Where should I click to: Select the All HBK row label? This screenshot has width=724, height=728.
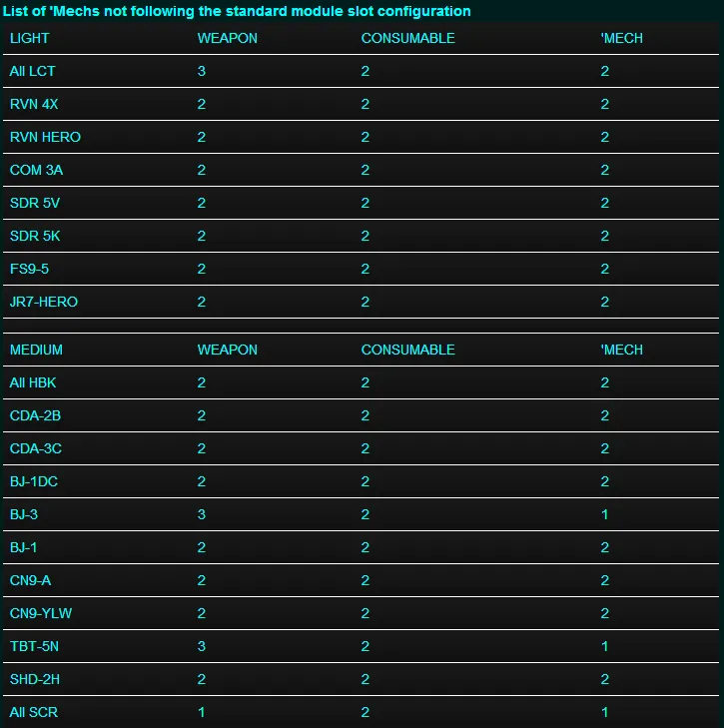[x=31, y=382]
